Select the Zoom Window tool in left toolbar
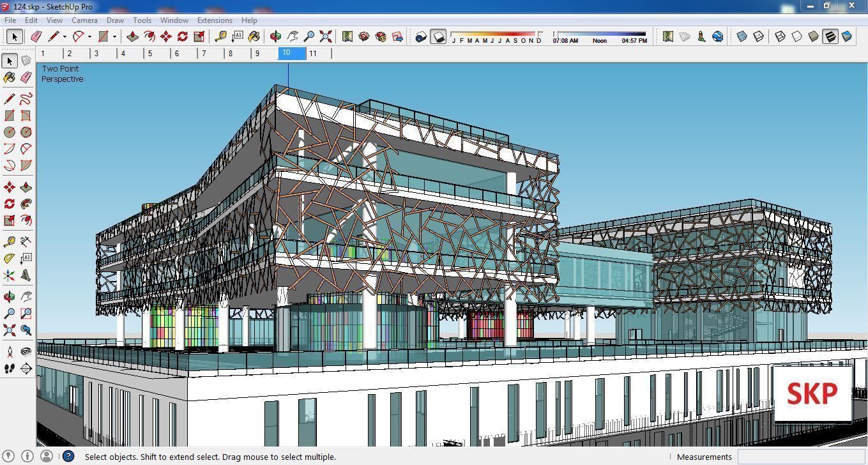The height and width of the screenshot is (465, 868). pyautogui.click(x=26, y=314)
